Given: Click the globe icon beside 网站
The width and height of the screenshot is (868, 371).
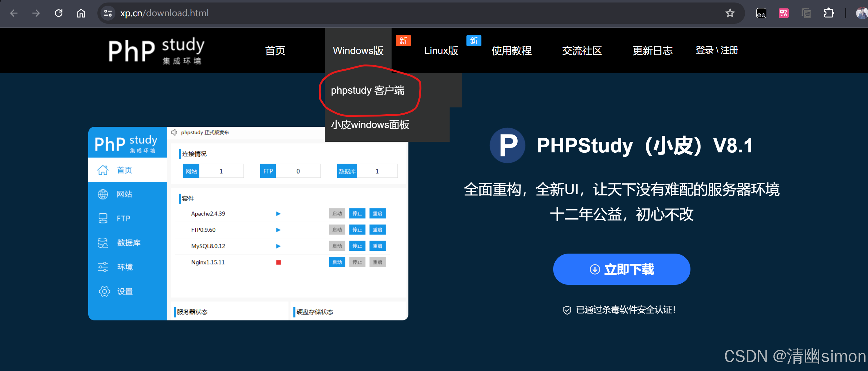Looking at the screenshot, I should [103, 194].
